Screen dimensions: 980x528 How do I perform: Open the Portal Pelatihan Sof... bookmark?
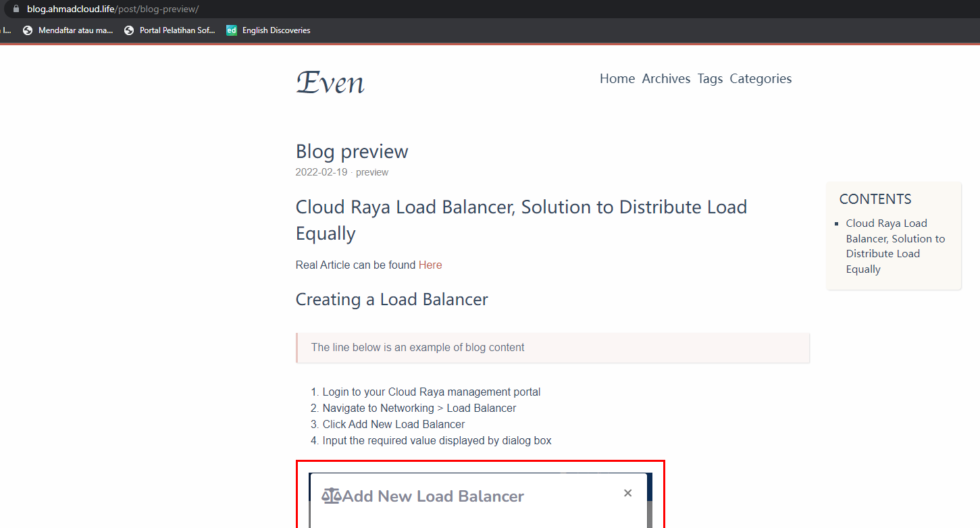pos(170,30)
